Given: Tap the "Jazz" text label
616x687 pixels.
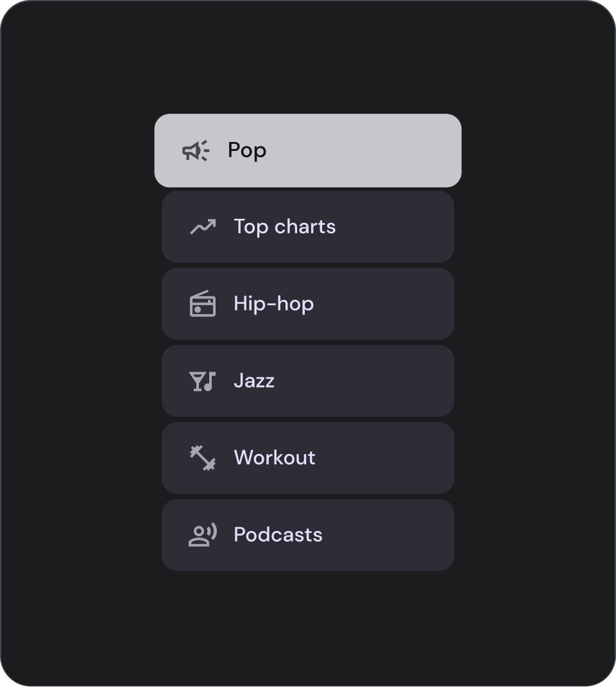Looking at the screenshot, I should pyautogui.click(x=254, y=381).
